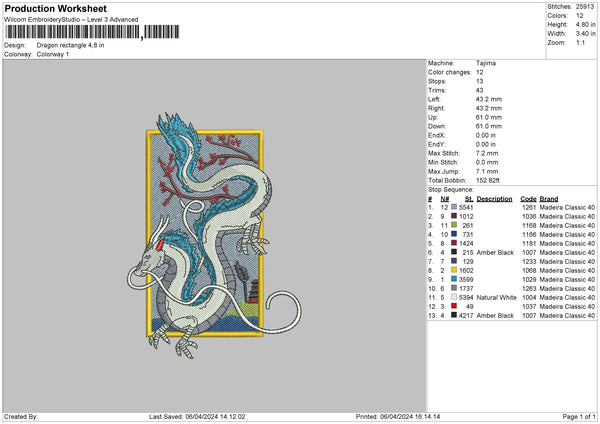Click the Trims value '43'
This screenshot has height=424, width=600.
point(479,90)
